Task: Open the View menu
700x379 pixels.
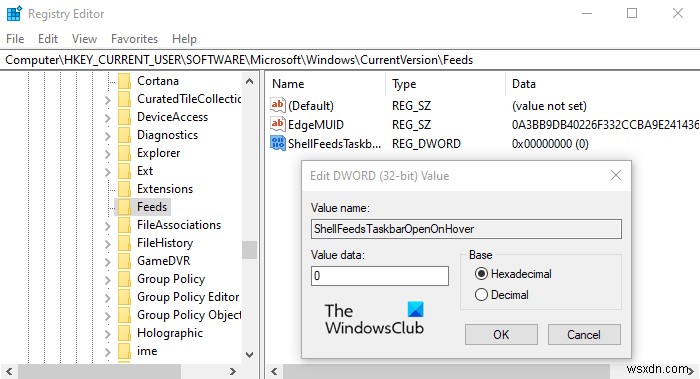Action: pos(84,39)
